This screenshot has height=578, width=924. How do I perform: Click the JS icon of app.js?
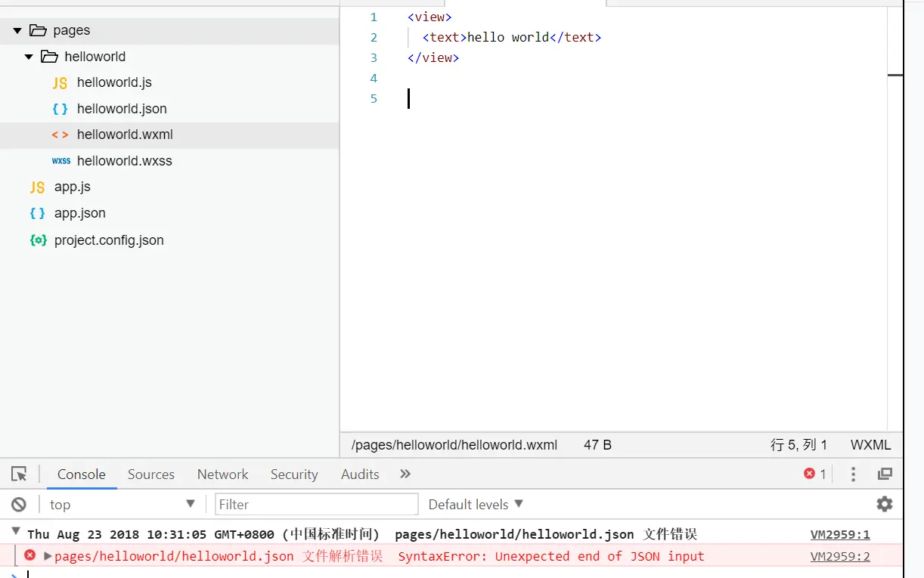click(37, 187)
